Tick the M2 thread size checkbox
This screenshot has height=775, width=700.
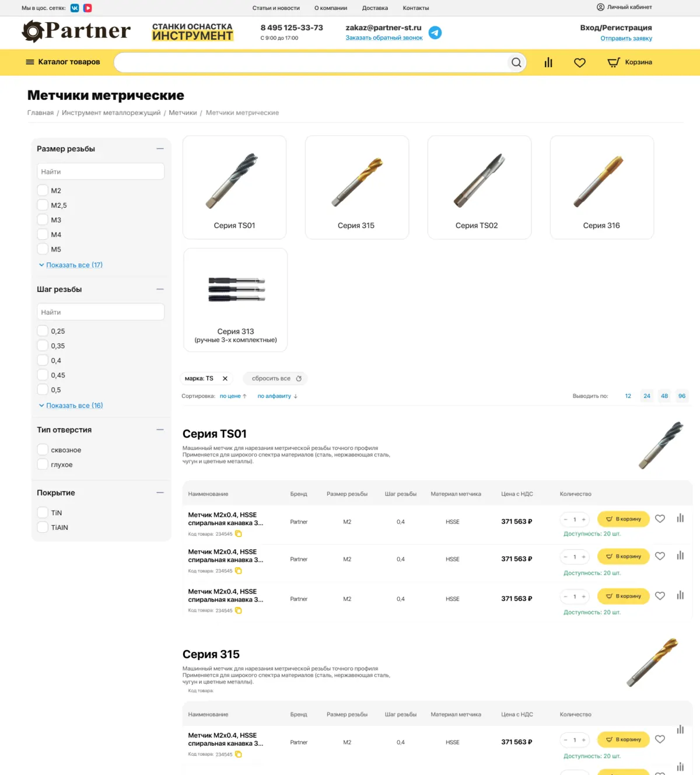43,190
